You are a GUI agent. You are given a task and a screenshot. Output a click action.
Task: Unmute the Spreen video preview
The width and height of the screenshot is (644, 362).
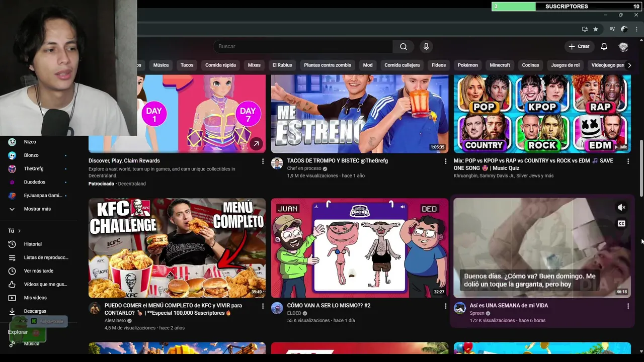pyautogui.click(x=621, y=208)
